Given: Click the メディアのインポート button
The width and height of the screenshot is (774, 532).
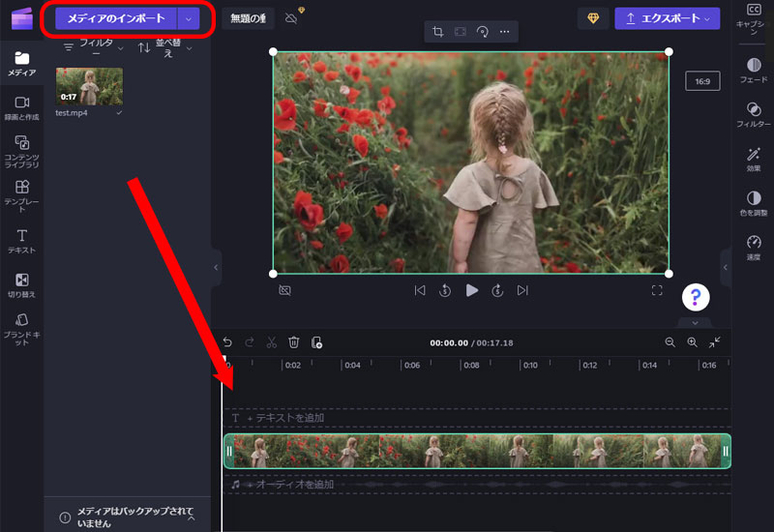Looking at the screenshot, I should pyautogui.click(x=115, y=18).
